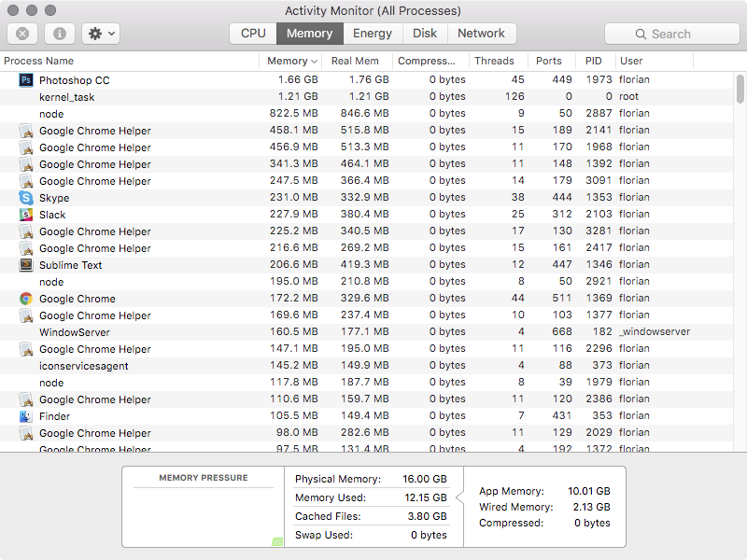This screenshot has width=747, height=560.
Task: Click the Photoshop CC app icon
Action: point(26,80)
